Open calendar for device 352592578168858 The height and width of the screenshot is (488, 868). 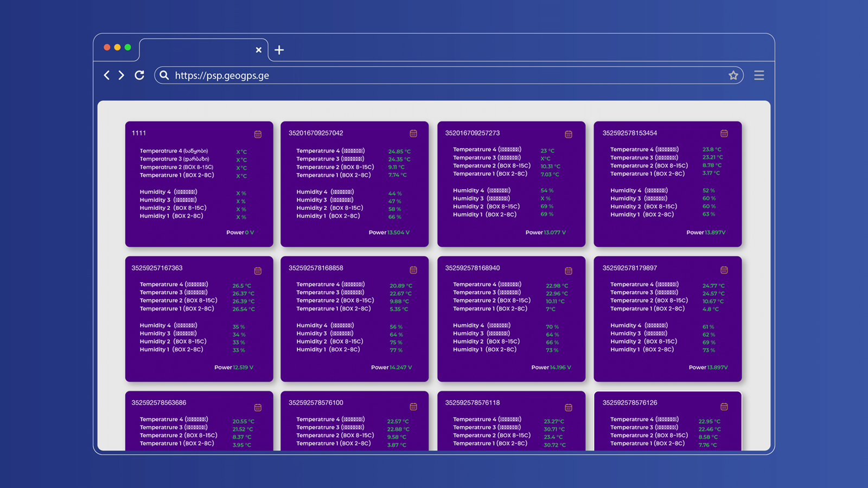pos(413,270)
